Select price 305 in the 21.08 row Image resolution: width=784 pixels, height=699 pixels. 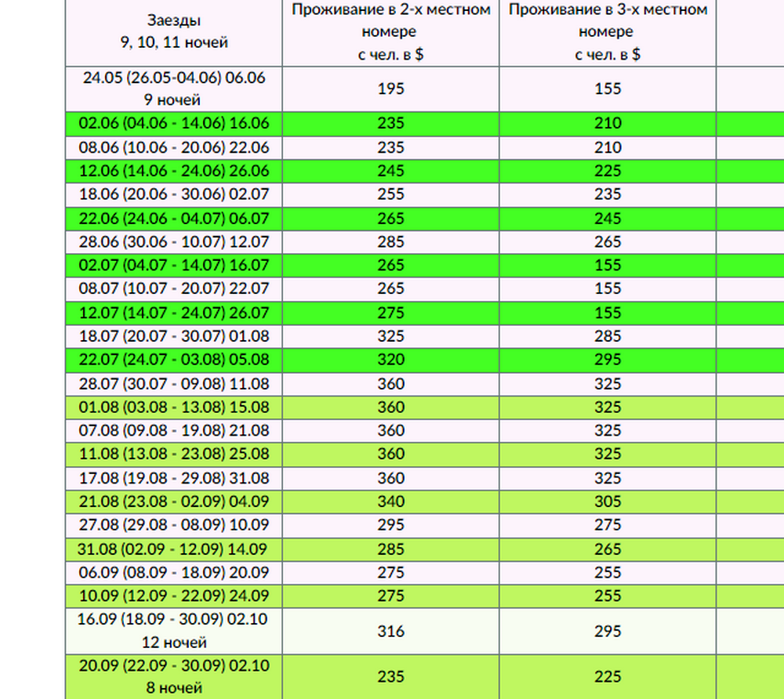(x=608, y=502)
